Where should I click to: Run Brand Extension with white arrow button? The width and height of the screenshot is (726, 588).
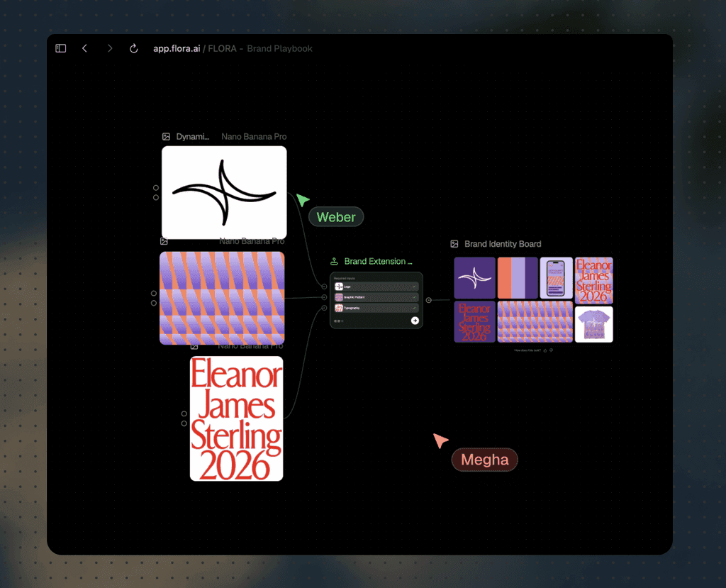415,321
